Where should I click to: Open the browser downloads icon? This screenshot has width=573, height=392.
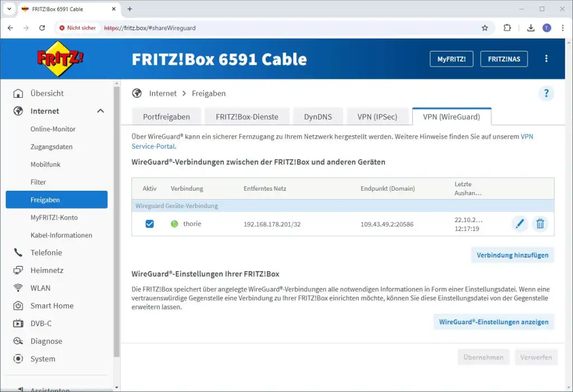pyautogui.click(x=530, y=28)
